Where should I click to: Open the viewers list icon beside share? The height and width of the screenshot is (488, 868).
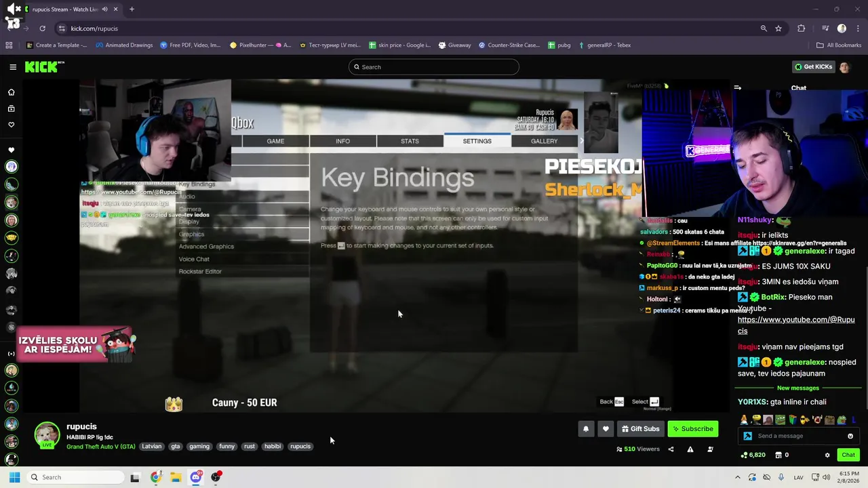pyautogui.click(x=710, y=449)
